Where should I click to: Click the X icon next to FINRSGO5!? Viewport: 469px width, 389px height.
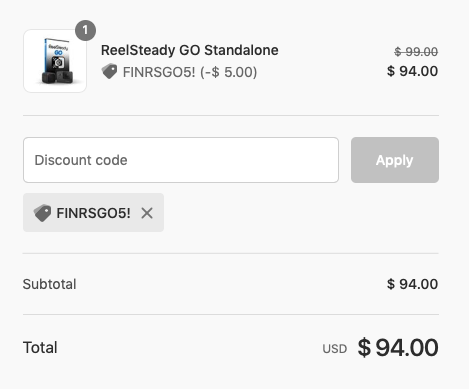(147, 213)
